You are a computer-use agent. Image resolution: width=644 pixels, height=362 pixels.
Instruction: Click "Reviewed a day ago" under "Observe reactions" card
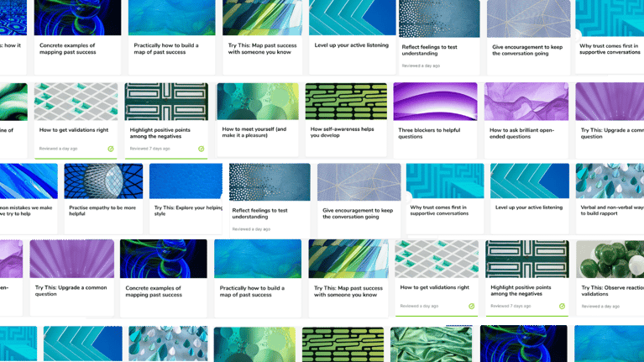tap(601, 307)
